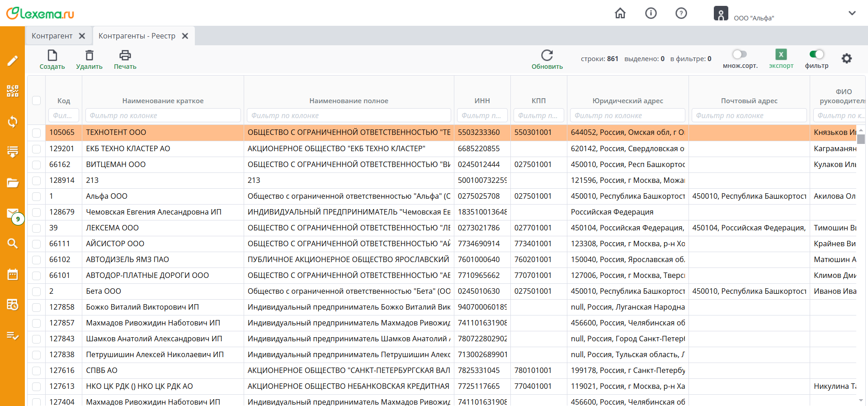Open the calendar icon in sidebar

13,274
